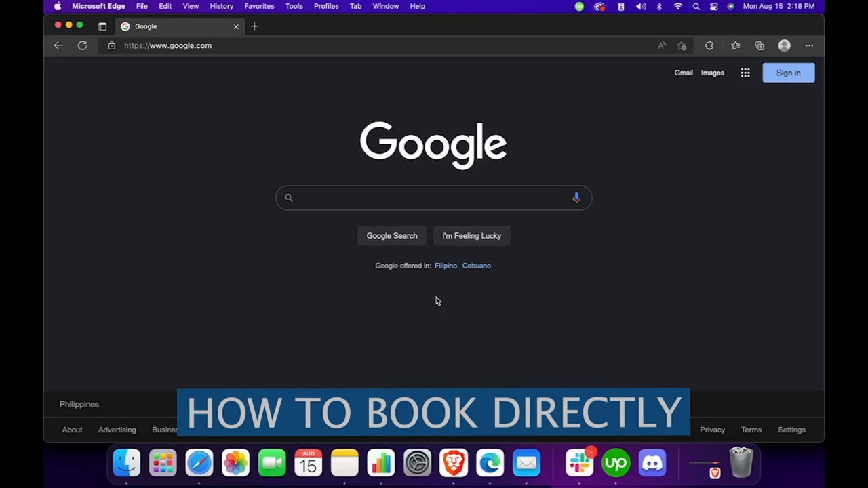This screenshot has height=488, width=868.
Task: Open Launchpad from the Dock
Action: pyautogui.click(x=163, y=464)
